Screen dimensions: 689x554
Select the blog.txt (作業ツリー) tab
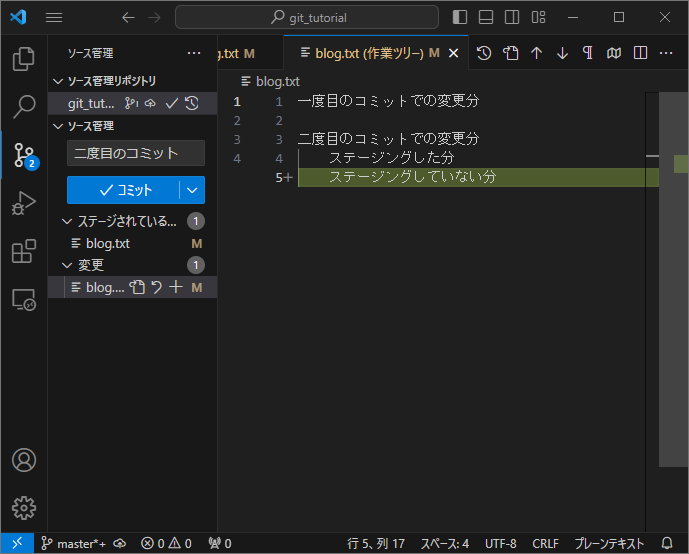376,53
